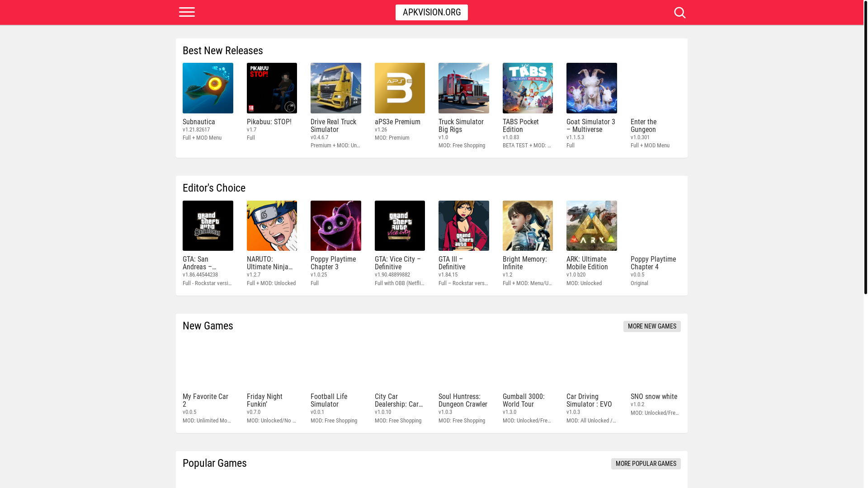Open NARUTO Ultimate Ninja icon
868x488 pixels.
pyautogui.click(x=272, y=225)
